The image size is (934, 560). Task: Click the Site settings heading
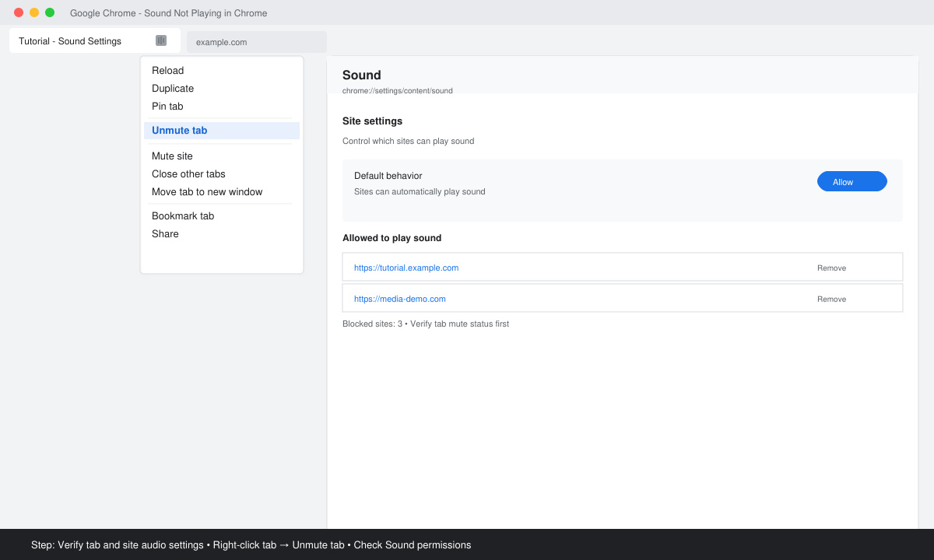[373, 121]
